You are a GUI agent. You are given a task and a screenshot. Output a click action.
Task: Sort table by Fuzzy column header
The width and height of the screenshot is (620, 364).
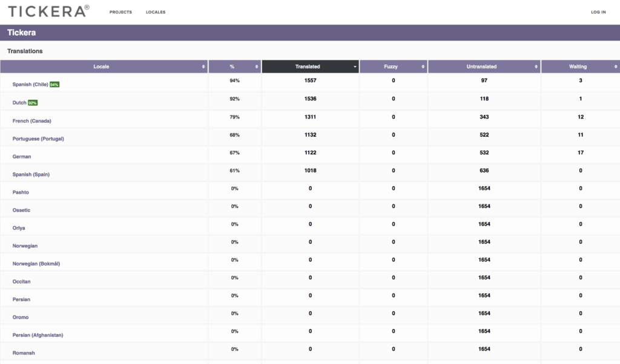point(394,67)
